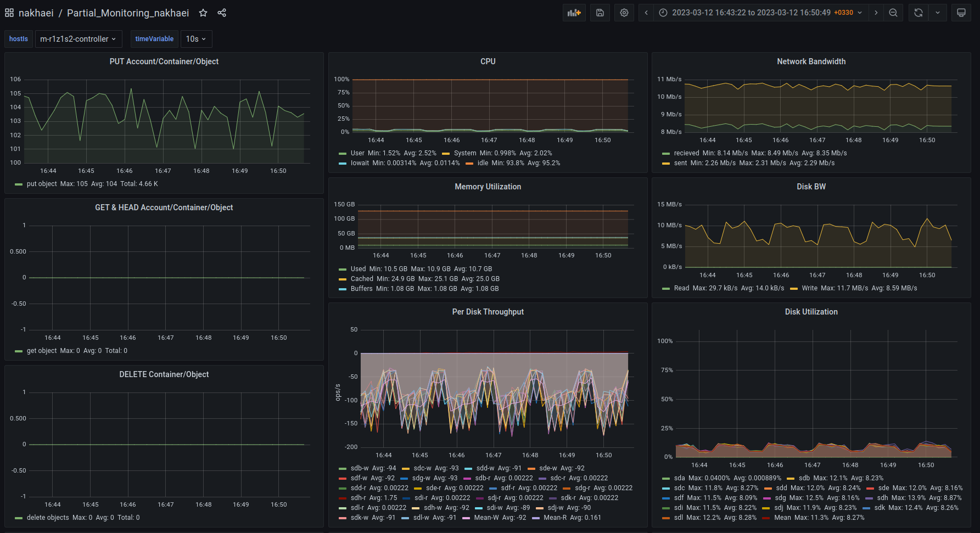
Task: Go to the nakhaei folder link
Action: (x=36, y=13)
